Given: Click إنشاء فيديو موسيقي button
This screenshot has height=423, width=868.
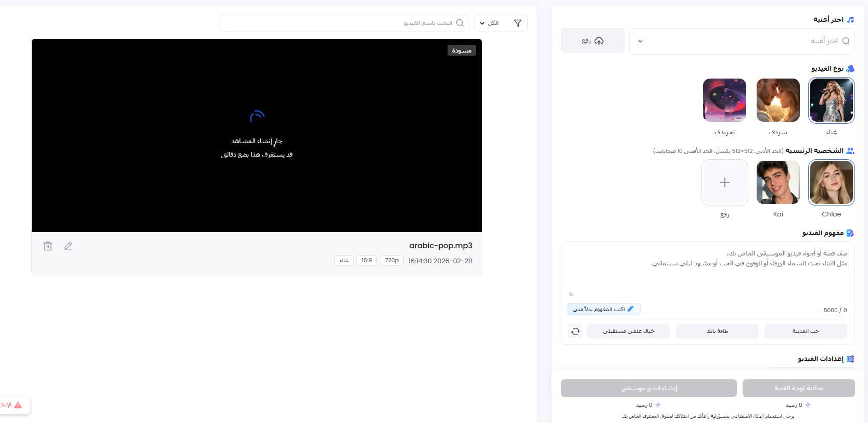Looking at the screenshot, I should 649,388.
